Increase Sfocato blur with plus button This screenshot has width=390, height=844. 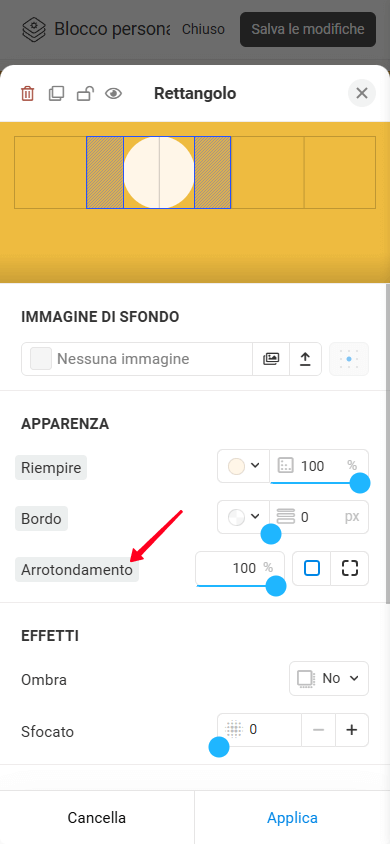point(352,730)
